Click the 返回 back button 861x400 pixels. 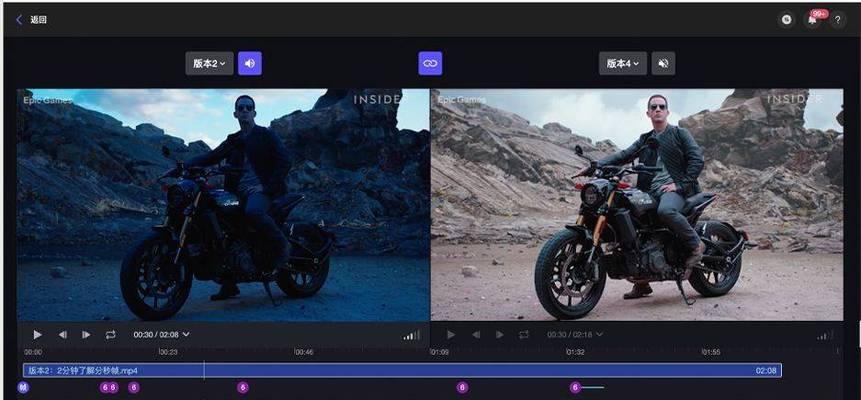pos(31,20)
